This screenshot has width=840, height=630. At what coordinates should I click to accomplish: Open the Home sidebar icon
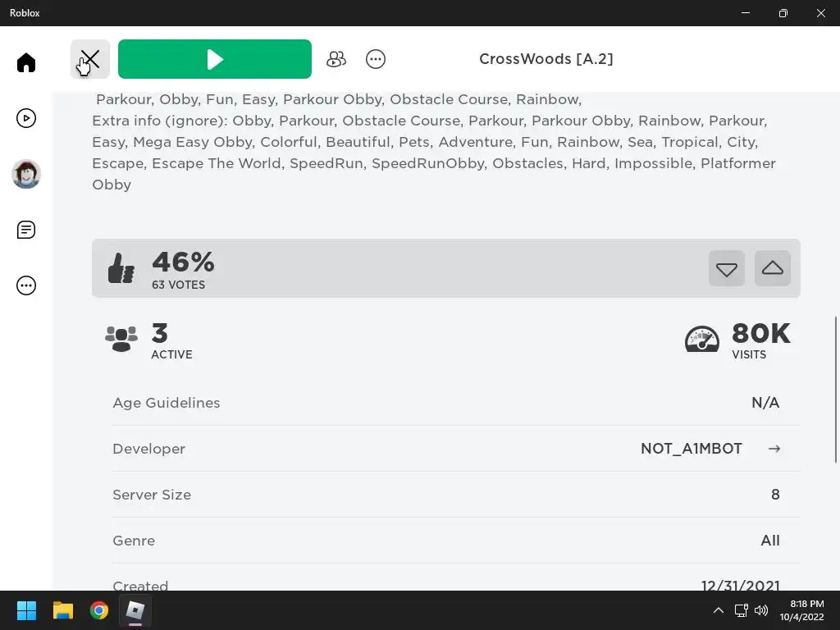(25, 62)
